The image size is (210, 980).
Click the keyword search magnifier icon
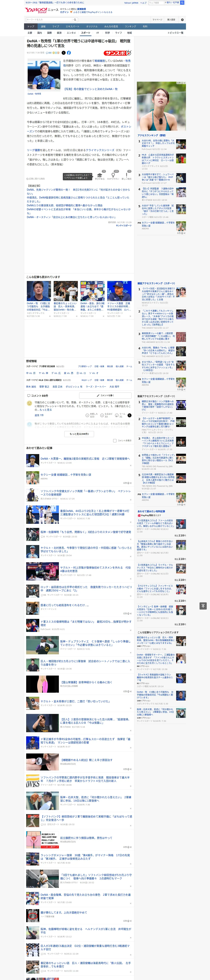tap(75, 20)
